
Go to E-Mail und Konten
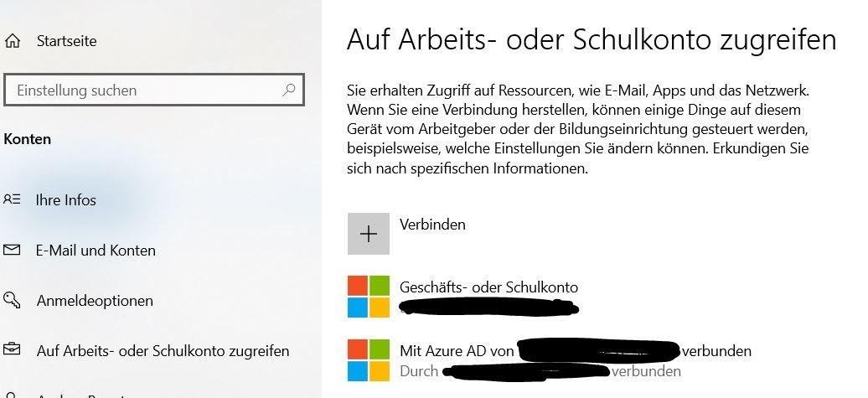96,251
